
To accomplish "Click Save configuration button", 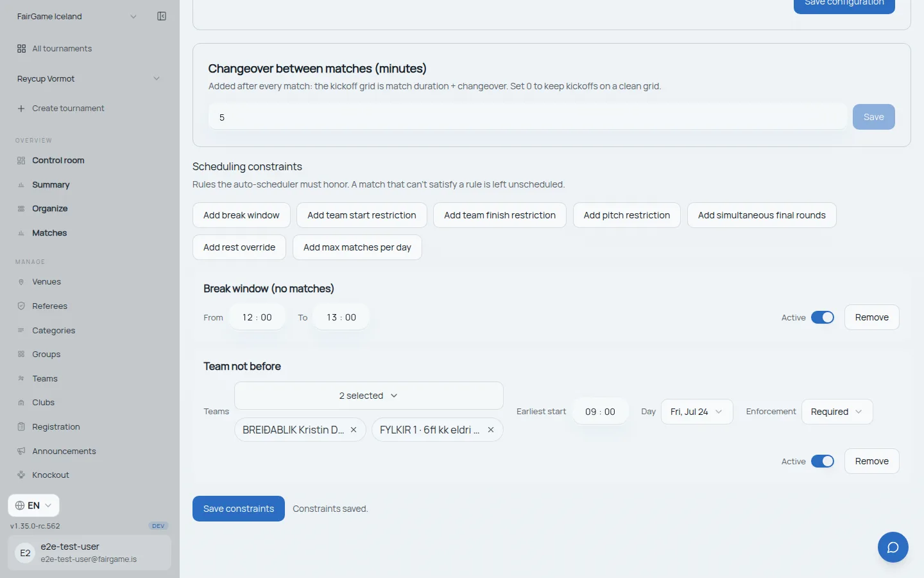I will point(844,5).
